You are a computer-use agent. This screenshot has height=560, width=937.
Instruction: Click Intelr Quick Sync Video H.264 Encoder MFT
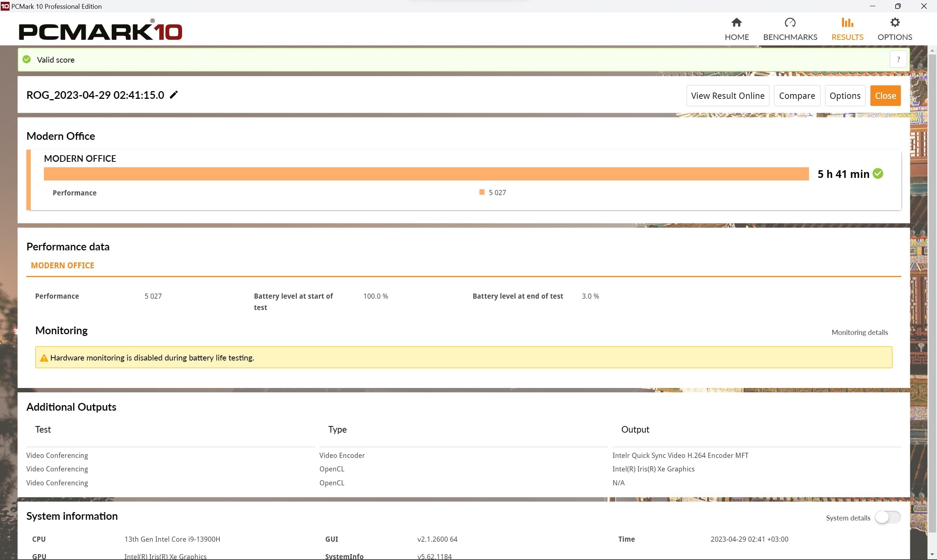coord(680,455)
